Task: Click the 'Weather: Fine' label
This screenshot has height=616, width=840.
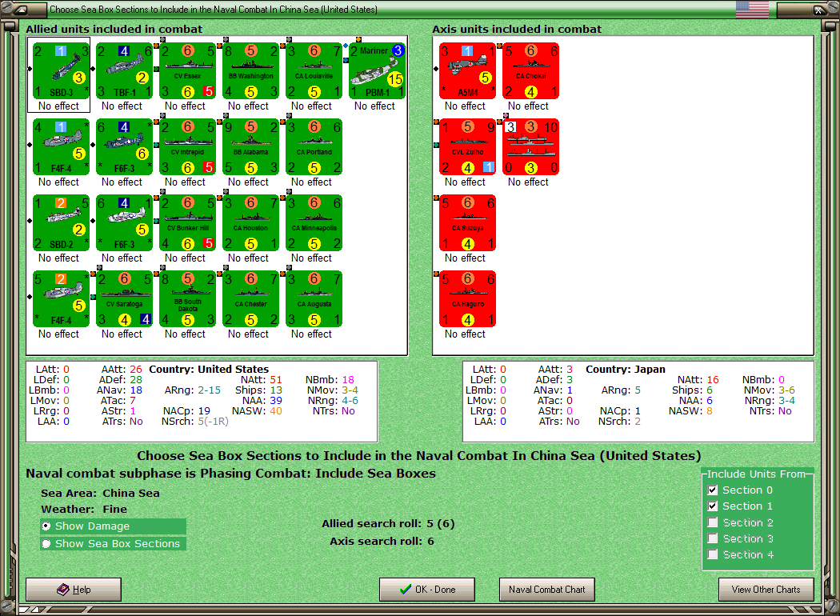Action: coord(84,510)
